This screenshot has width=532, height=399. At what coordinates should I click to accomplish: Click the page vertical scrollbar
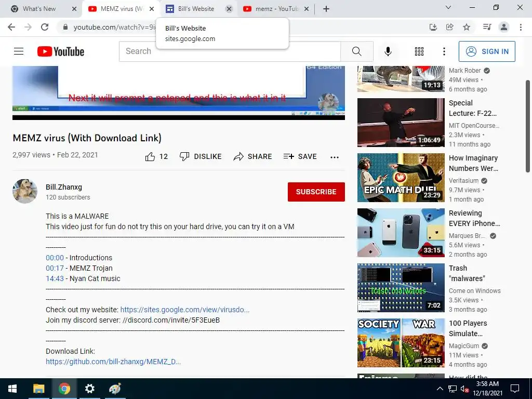click(x=528, y=127)
